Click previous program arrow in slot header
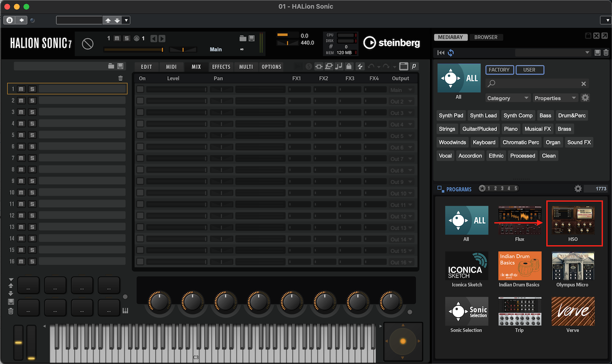The height and width of the screenshot is (364, 612). click(154, 38)
